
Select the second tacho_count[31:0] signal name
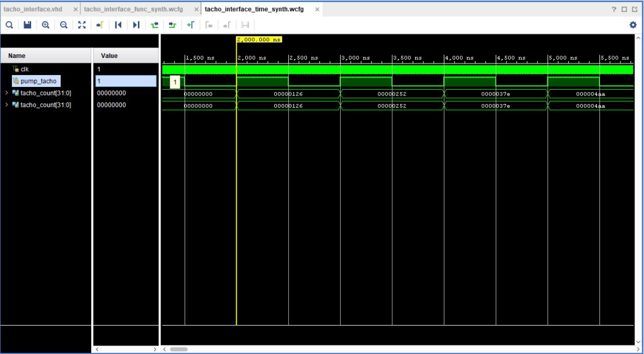46,105
